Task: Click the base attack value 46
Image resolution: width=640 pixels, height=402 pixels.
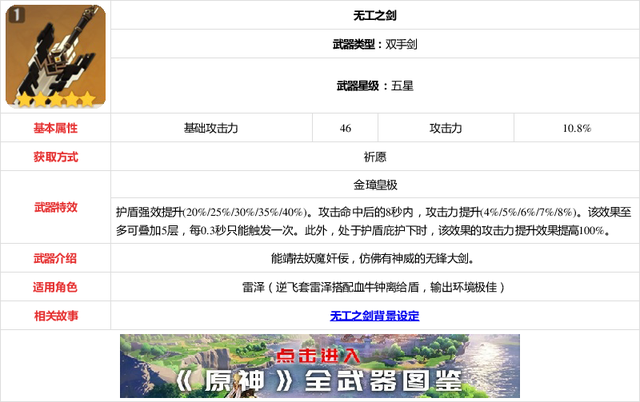Action: [345, 128]
